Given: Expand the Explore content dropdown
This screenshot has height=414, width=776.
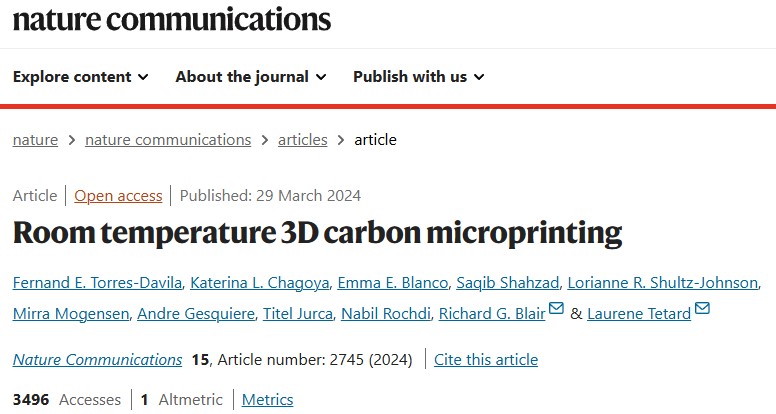Looking at the screenshot, I should coord(81,77).
